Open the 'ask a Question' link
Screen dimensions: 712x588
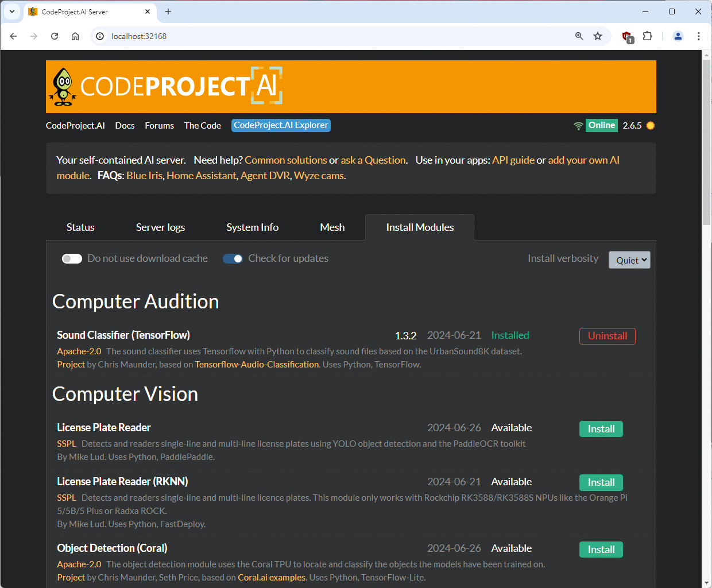tap(373, 160)
